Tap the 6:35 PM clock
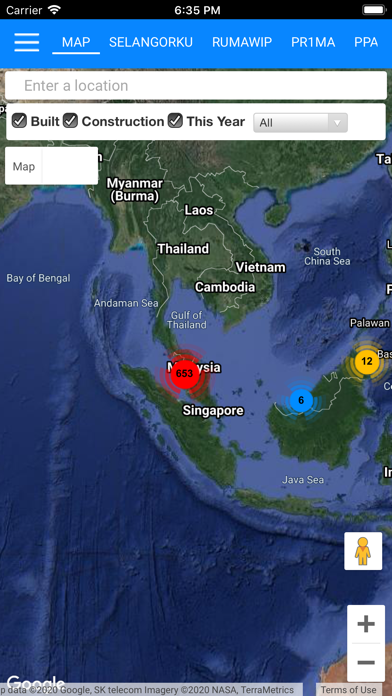The height and width of the screenshot is (696, 392). pyautogui.click(x=197, y=10)
